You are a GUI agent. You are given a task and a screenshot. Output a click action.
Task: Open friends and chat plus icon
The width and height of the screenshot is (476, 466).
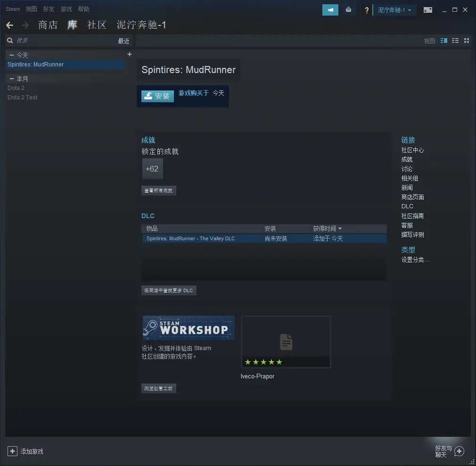[x=460, y=451]
